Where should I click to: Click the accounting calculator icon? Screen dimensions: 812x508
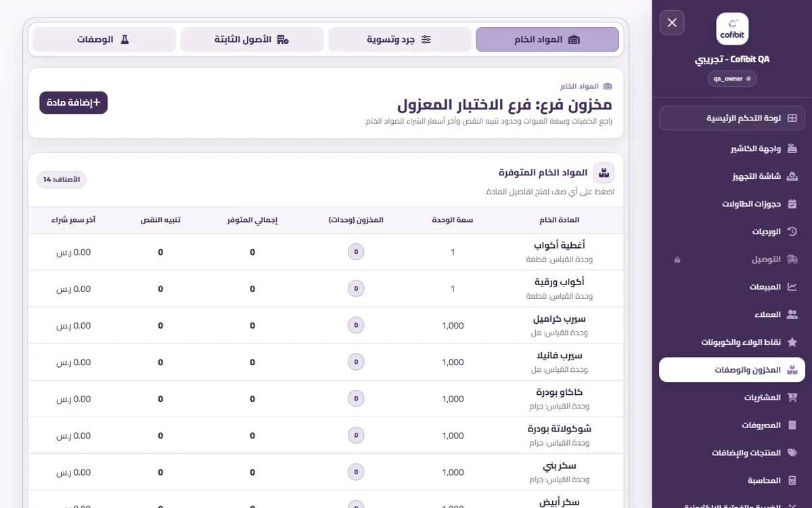(x=792, y=481)
